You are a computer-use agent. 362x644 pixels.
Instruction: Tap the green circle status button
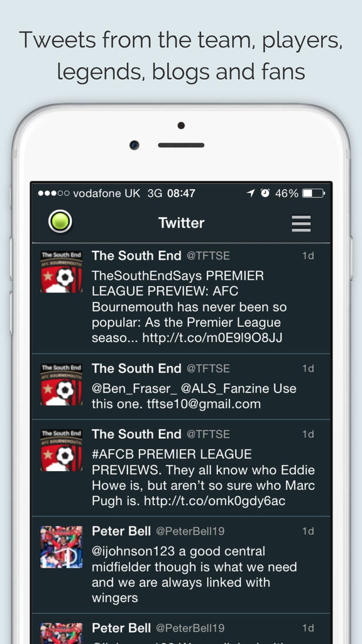pos(60,221)
